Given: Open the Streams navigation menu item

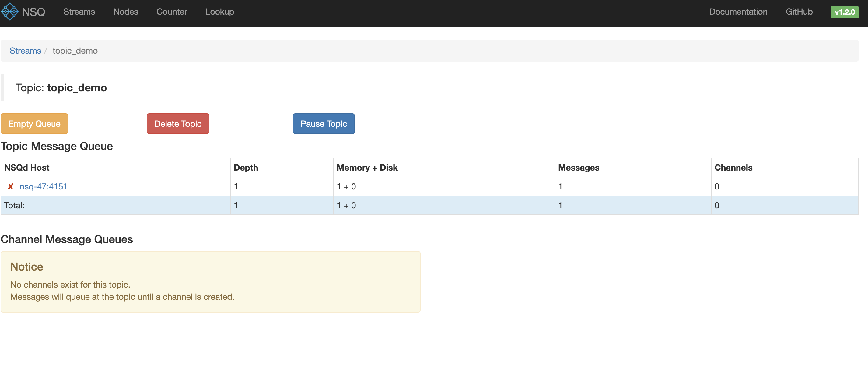Looking at the screenshot, I should pyautogui.click(x=79, y=12).
